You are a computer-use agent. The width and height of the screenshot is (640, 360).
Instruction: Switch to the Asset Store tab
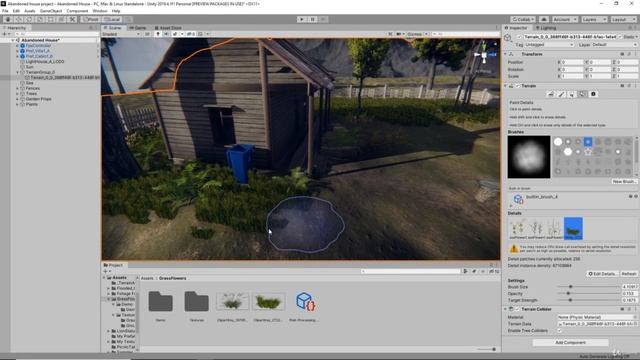(168, 28)
